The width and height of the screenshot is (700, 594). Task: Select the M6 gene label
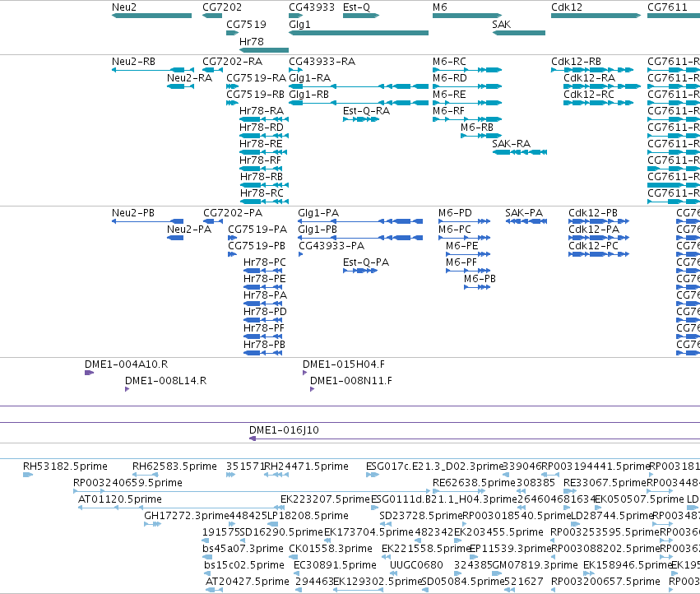440,7
